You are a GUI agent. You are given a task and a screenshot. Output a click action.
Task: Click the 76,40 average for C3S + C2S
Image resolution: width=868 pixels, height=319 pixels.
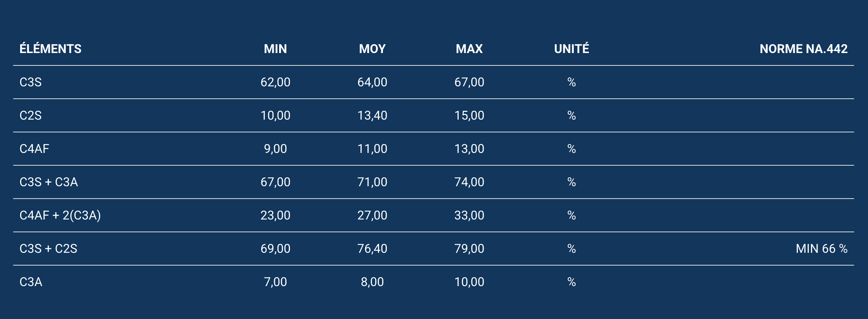(x=372, y=249)
